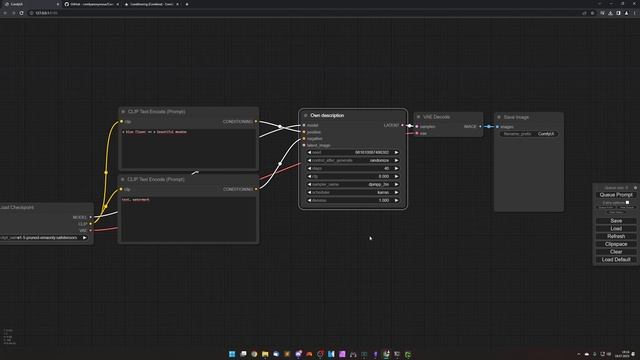
Task: Click the filename_prefix field in Save Image
Action: click(529, 134)
